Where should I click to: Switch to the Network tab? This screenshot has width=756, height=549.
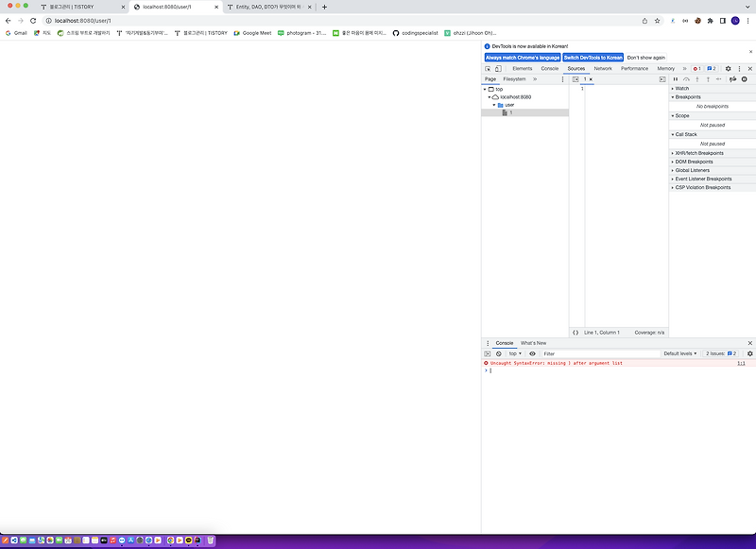coord(605,68)
